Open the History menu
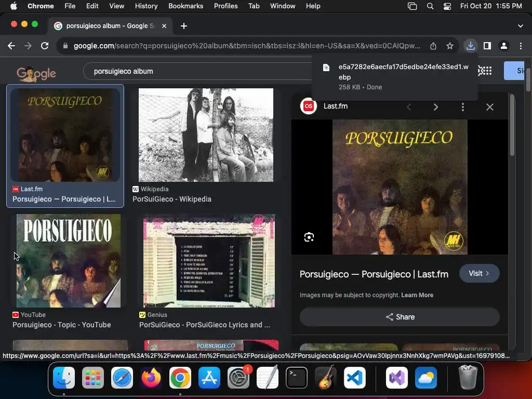Screen dimensions: 532x399 [x=146, y=6]
